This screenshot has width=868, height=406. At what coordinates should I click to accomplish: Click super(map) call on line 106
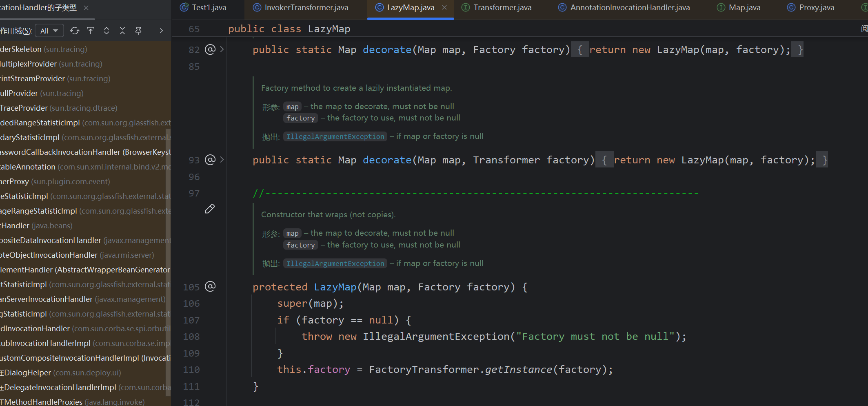coord(311,303)
